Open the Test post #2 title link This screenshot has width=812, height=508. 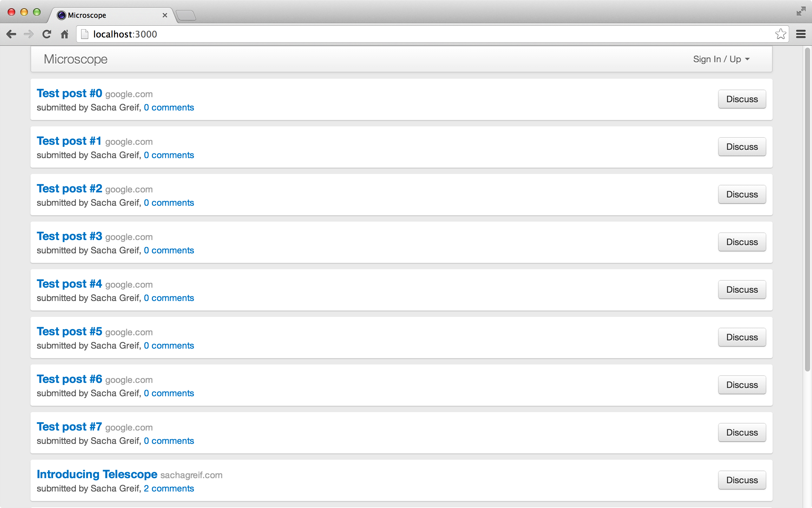pos(69,189)
